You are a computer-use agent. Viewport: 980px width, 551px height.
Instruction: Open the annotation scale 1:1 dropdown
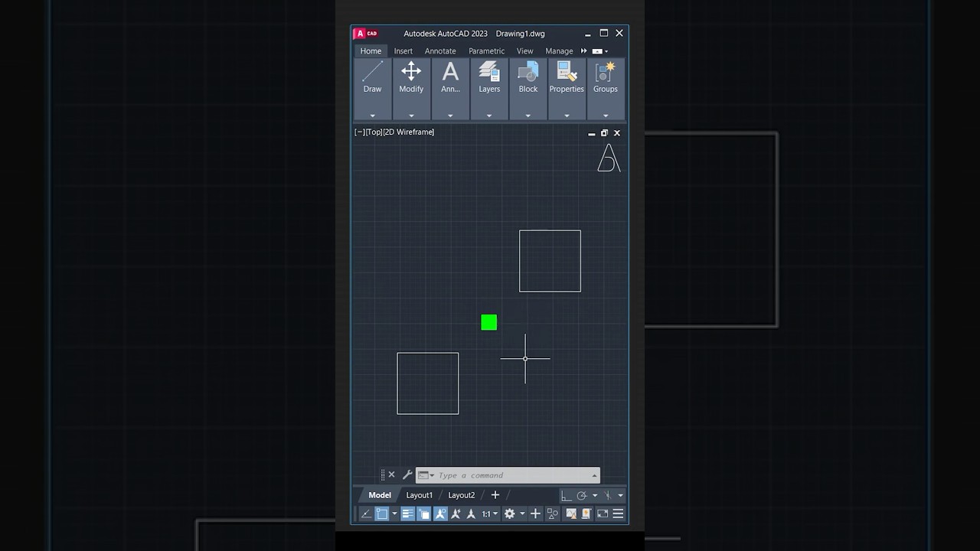(x=490, y=514)
